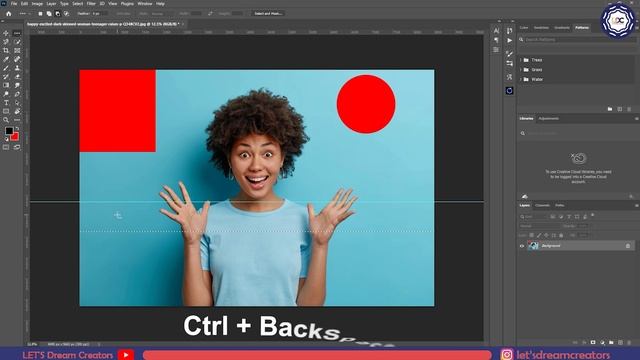Open the Paragraph panel icon
This screenshot has height=360, width=640.
[496, 40]
